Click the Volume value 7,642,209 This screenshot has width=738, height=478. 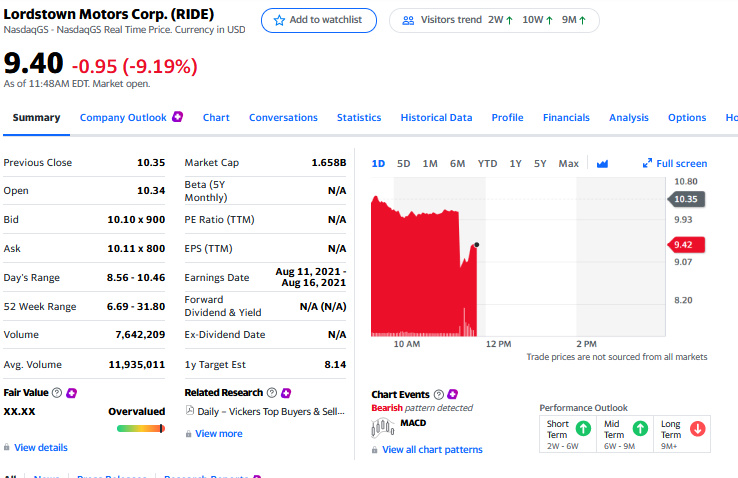[140, 335]
